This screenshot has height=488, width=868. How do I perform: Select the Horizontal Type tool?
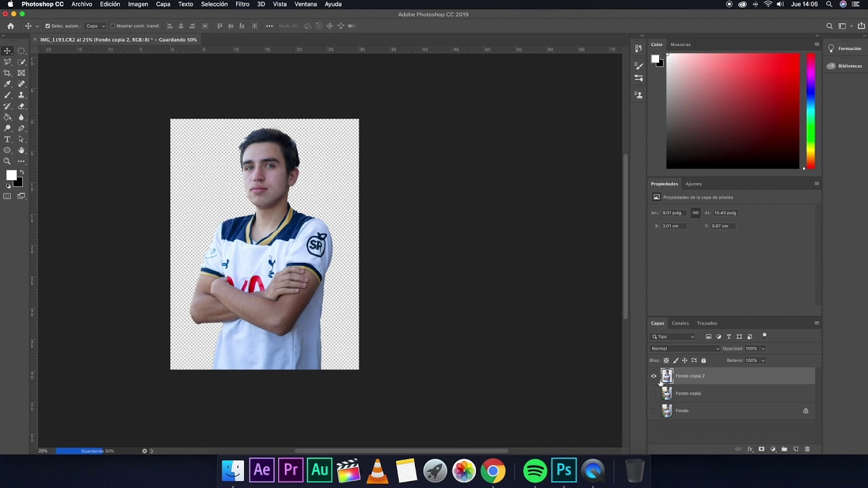coord(7,139)
